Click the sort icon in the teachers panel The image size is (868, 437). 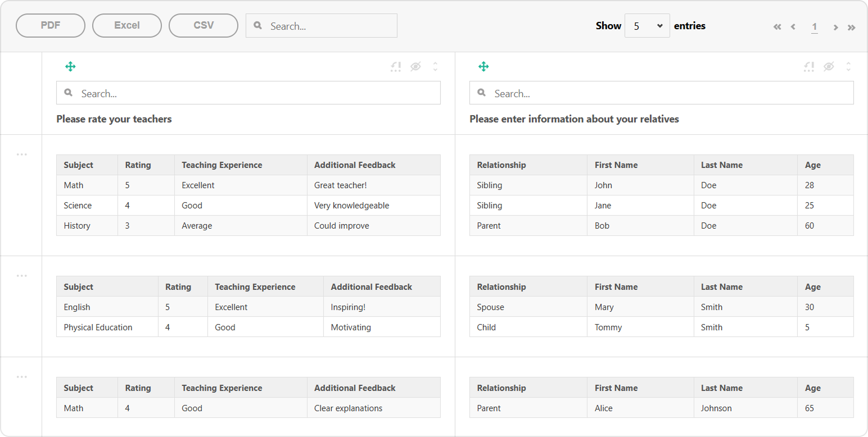pos(396,66)
